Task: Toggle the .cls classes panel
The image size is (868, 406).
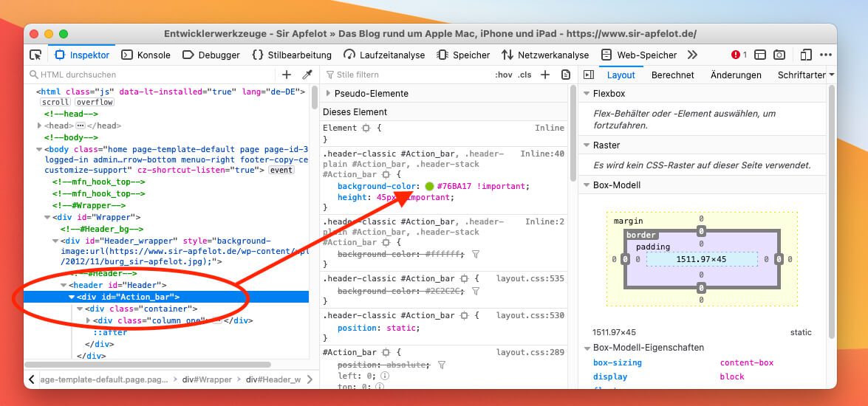Action: [524, 75]
